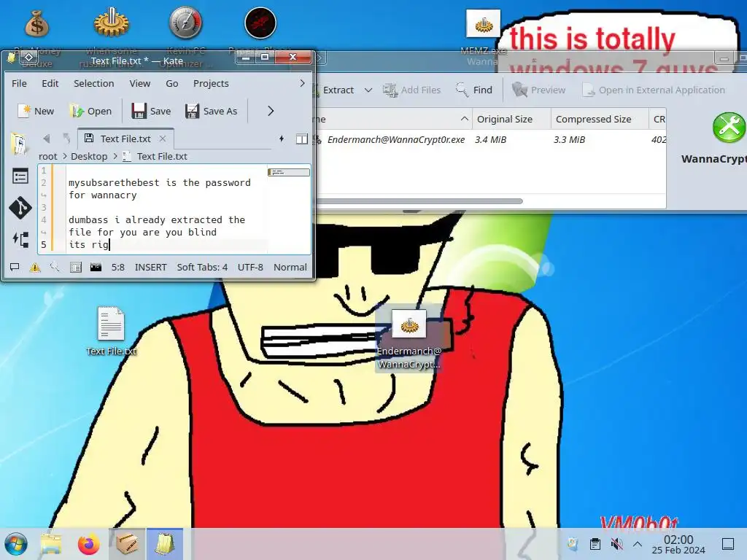Click the Ark package taskbar icon

(x=127, y=544)
